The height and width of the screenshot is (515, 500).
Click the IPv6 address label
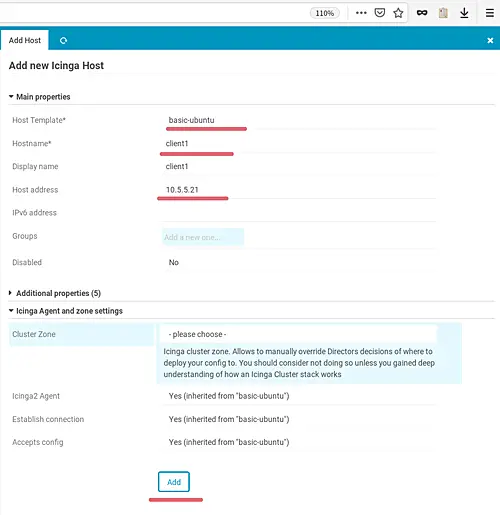coord(34,213)
